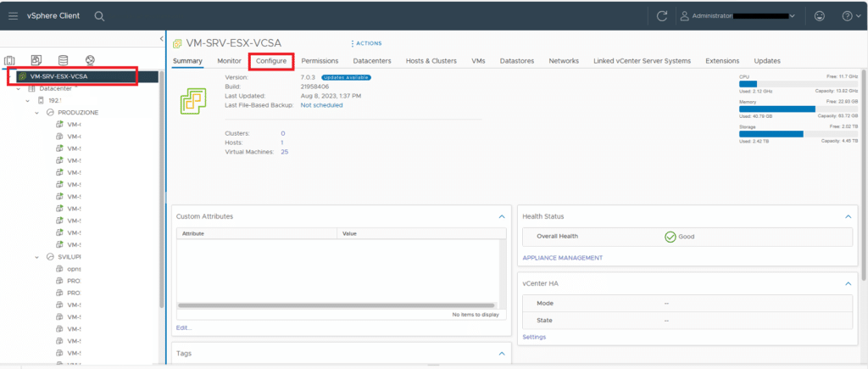Click the green Good health check icon
Image resolution: width=868 pixels, height=369 pixels.
(670, 237)
